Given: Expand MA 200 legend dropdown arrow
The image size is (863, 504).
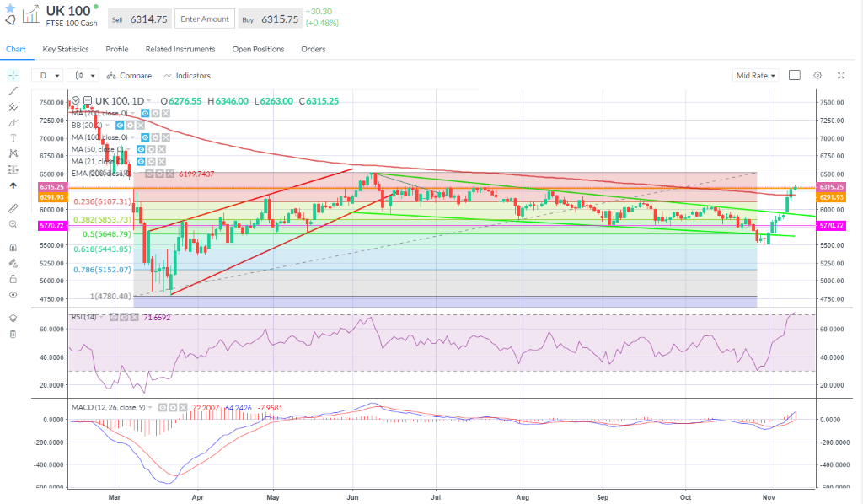Looking at the screenshot, I should point(132,113).
